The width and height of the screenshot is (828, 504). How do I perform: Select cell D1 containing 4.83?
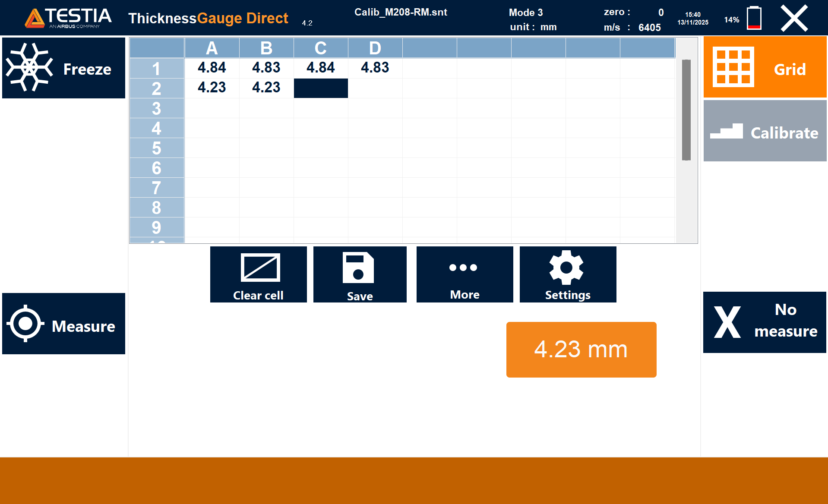pyautogui.click(x=375, y=68)
